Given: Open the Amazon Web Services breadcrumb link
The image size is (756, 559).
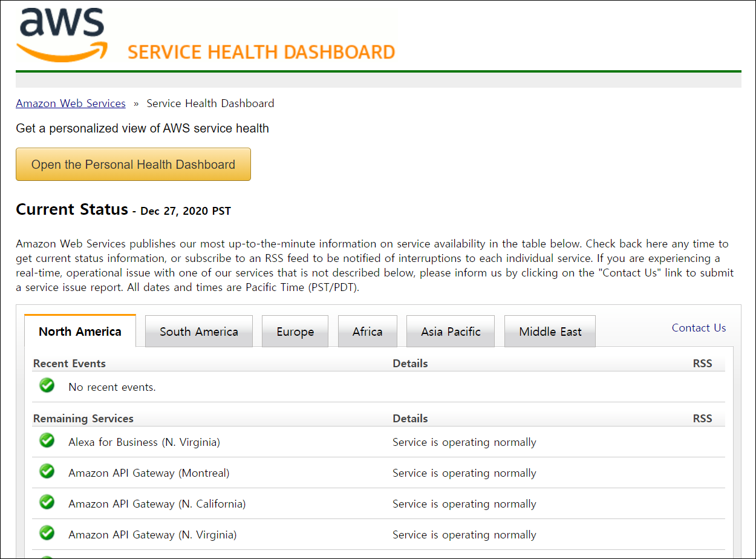Looking at the screenshot, I should point(71,103).
